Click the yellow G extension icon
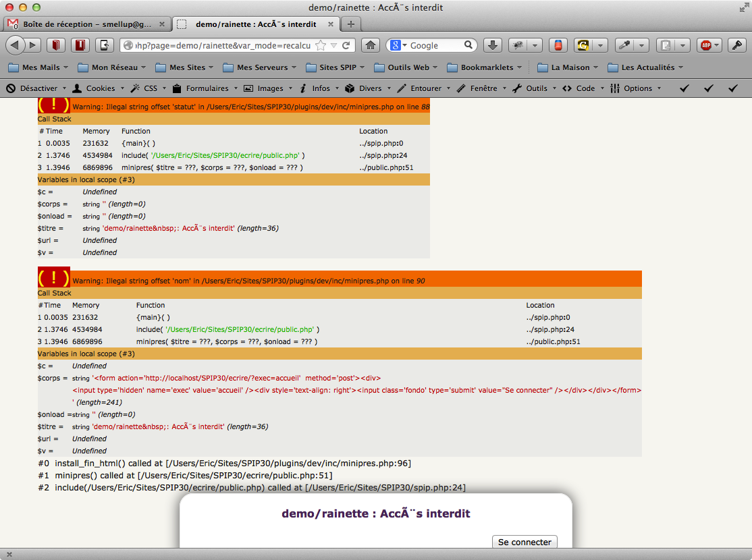752x560 pixels. [583, 45]
